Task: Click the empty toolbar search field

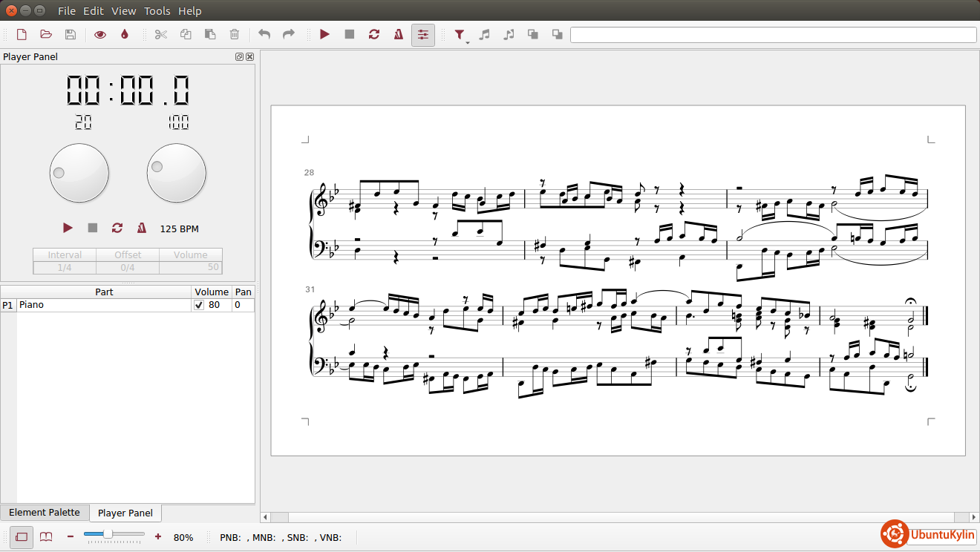Action: pos(773,35)
